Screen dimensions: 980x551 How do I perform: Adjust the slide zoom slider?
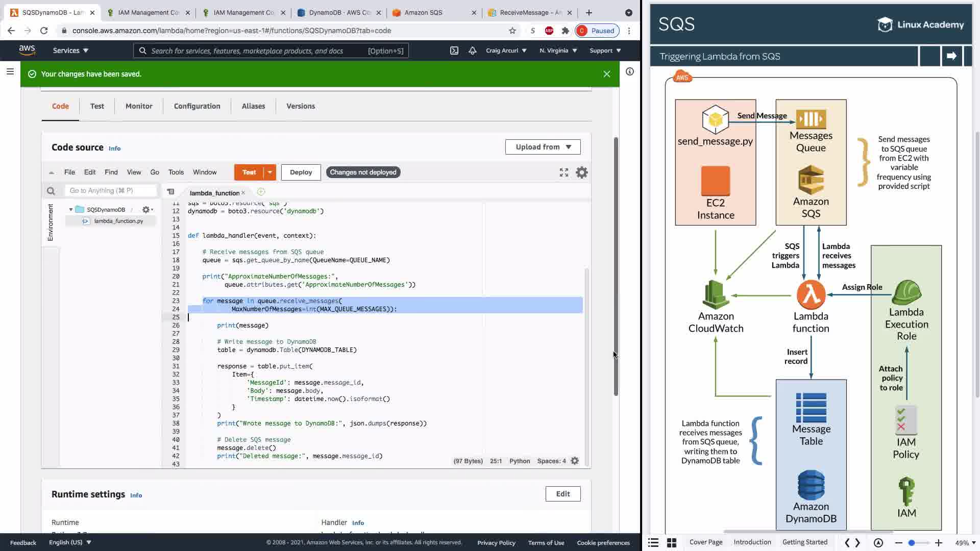912,543
